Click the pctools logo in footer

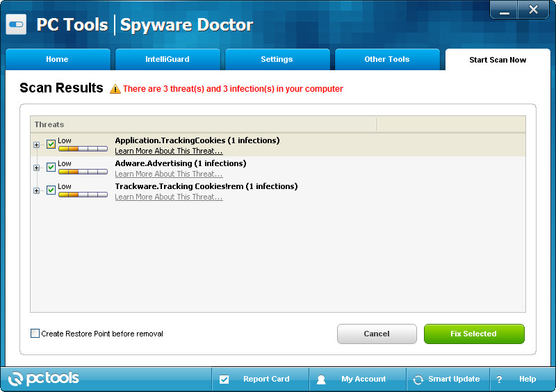(x=44, y=379)
